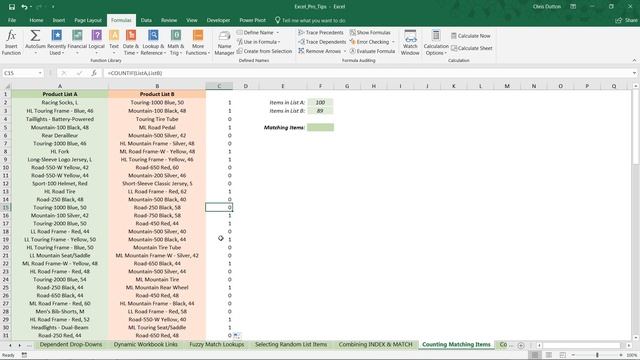Collapse the ribbon
640x360 pixels.
634,60
